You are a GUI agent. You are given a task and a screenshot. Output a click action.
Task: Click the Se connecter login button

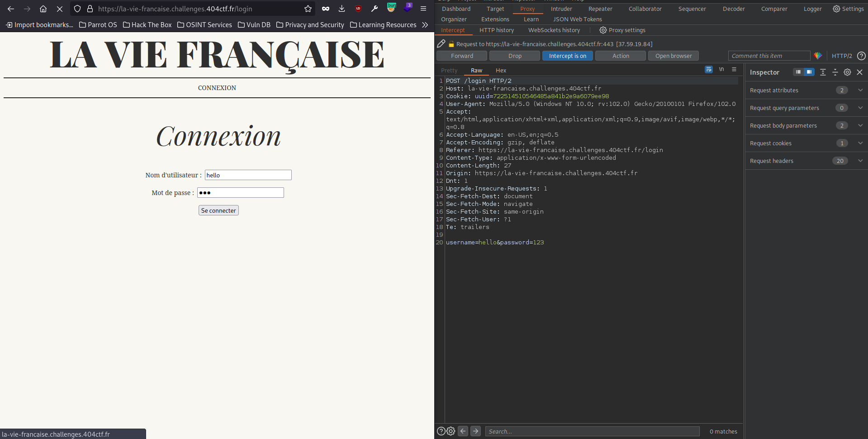[x=218, y=210]
